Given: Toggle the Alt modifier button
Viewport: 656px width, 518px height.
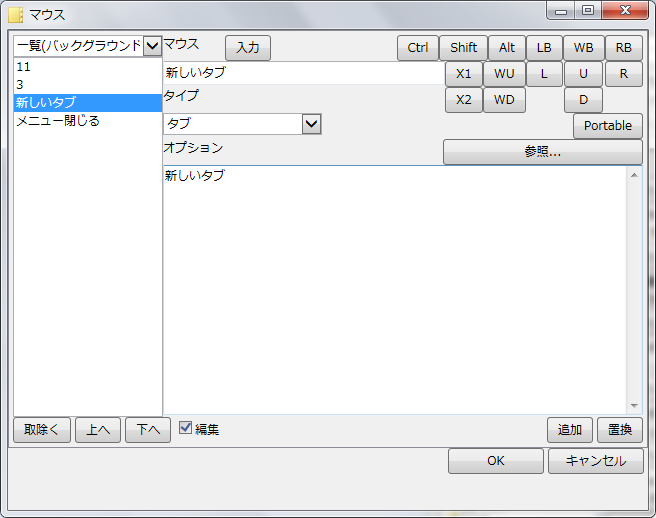Looking at the screenshot, I should 507,48.
